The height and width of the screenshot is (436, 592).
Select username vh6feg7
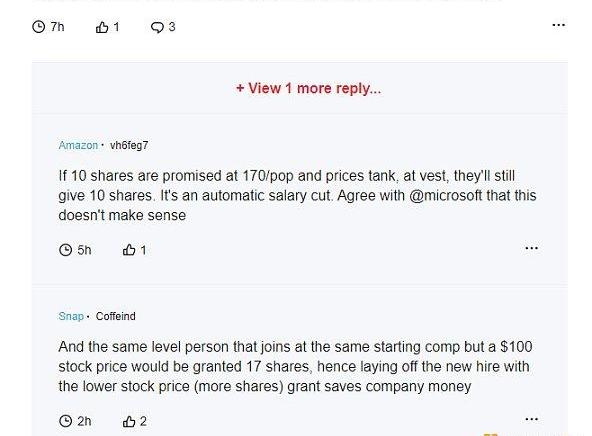tap(129, 145)
